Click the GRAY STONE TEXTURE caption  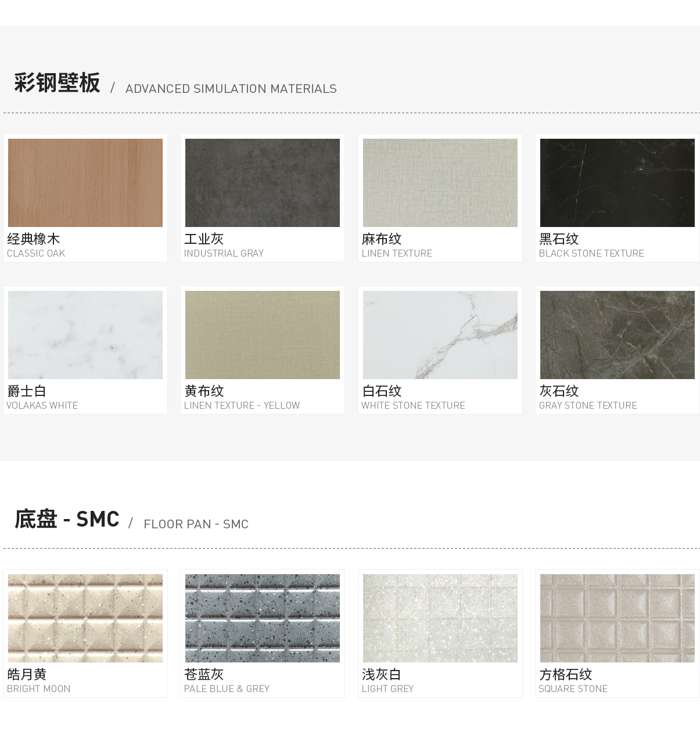click(588, 405)
